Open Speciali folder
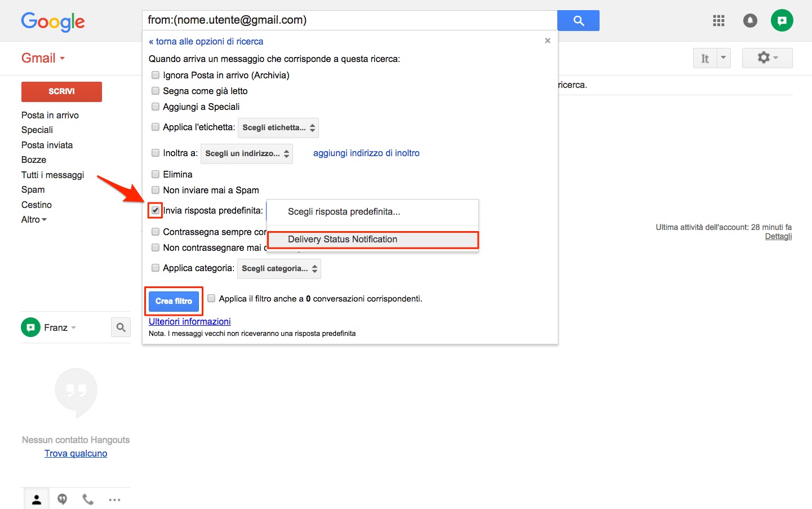This screenshot has width=812, height=509. (37, 130)
